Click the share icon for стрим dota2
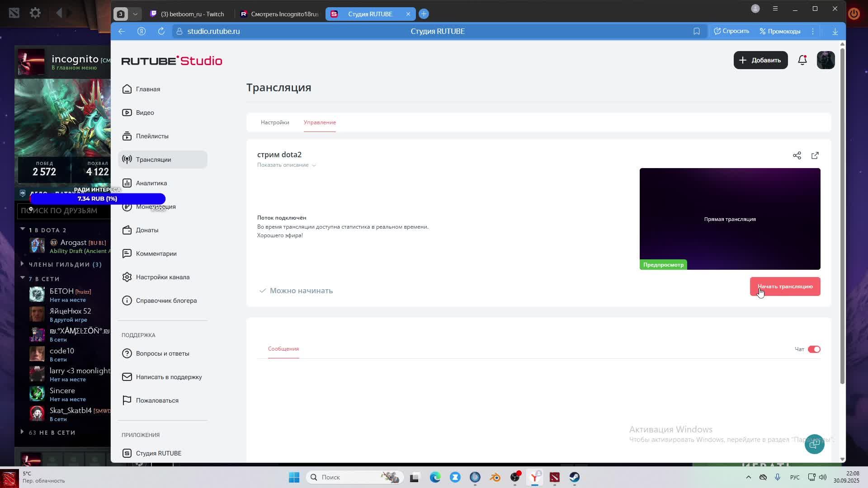 [797, 155]
